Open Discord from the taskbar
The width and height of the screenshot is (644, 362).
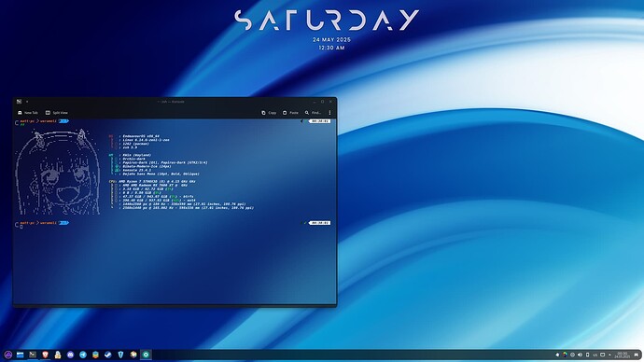tap(70, 355)
